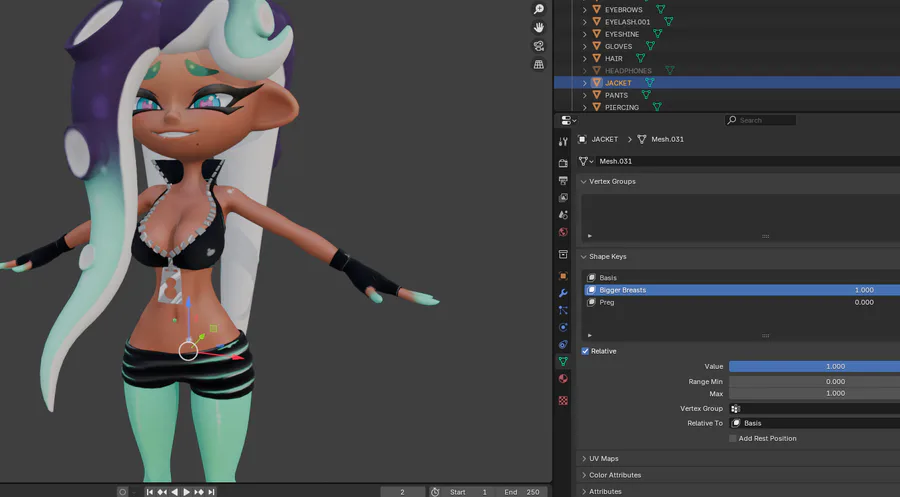Click the current frame number field
900x497 pixels.
point(402,492)
